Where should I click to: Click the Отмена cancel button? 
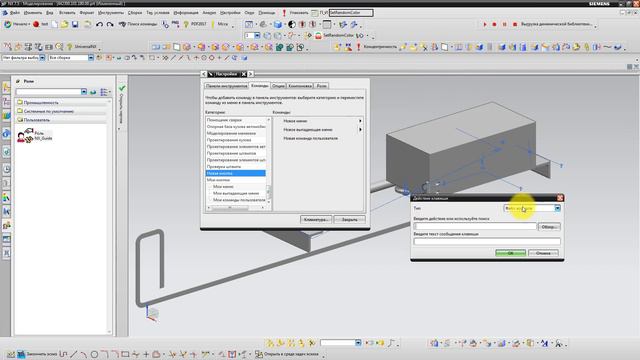(x=543, y=253)
